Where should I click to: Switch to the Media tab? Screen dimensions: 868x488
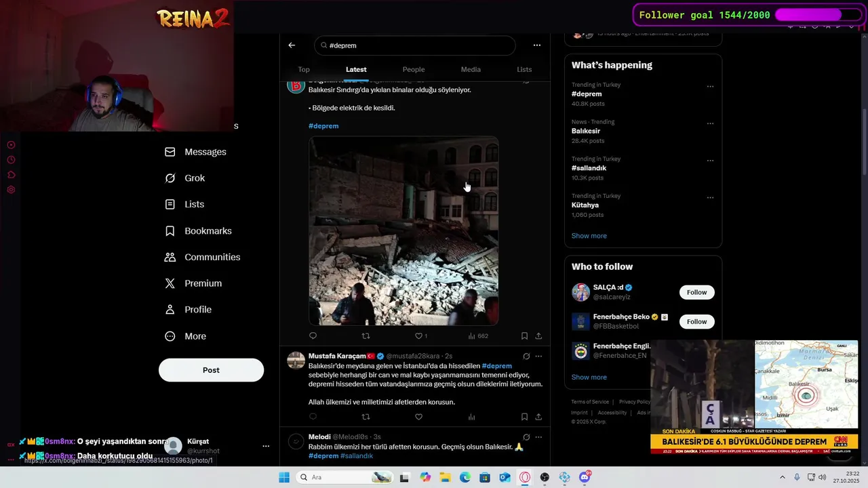(x=471, y=69)
